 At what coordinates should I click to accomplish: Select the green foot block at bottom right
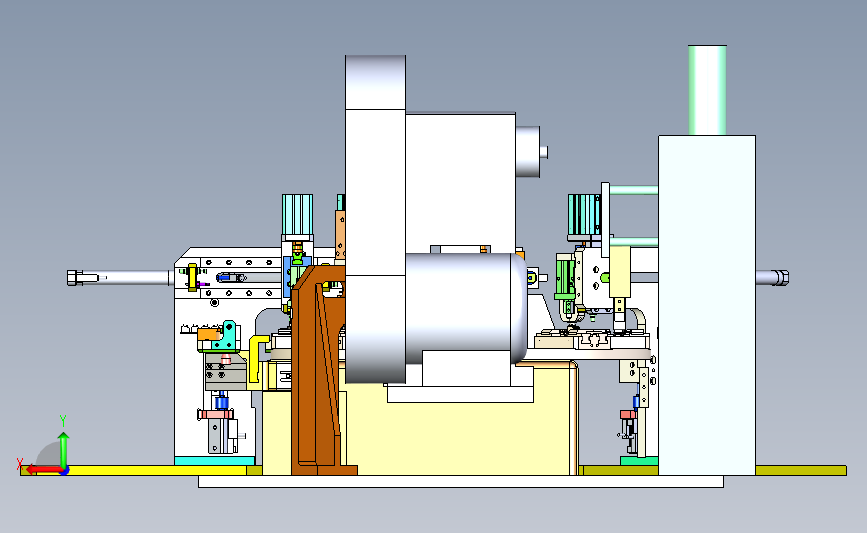[639, 461]
